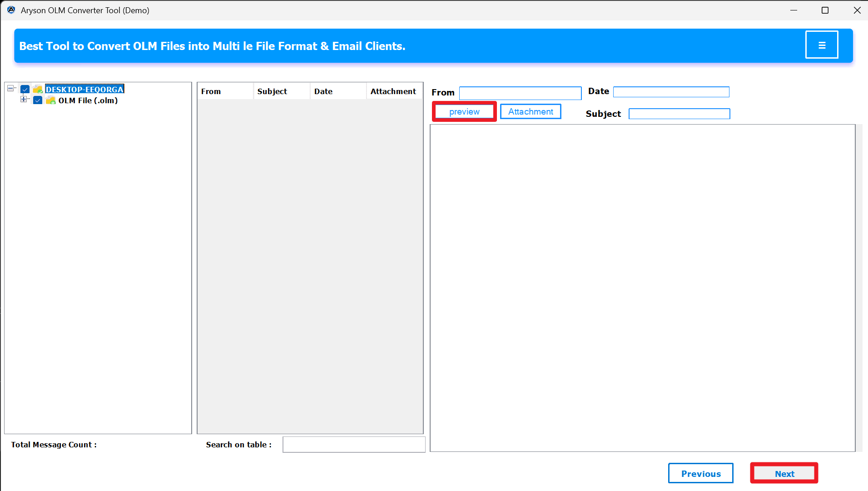Click the Attachment filter button
This screenshot has width=868, height=491.
point(530,111)
